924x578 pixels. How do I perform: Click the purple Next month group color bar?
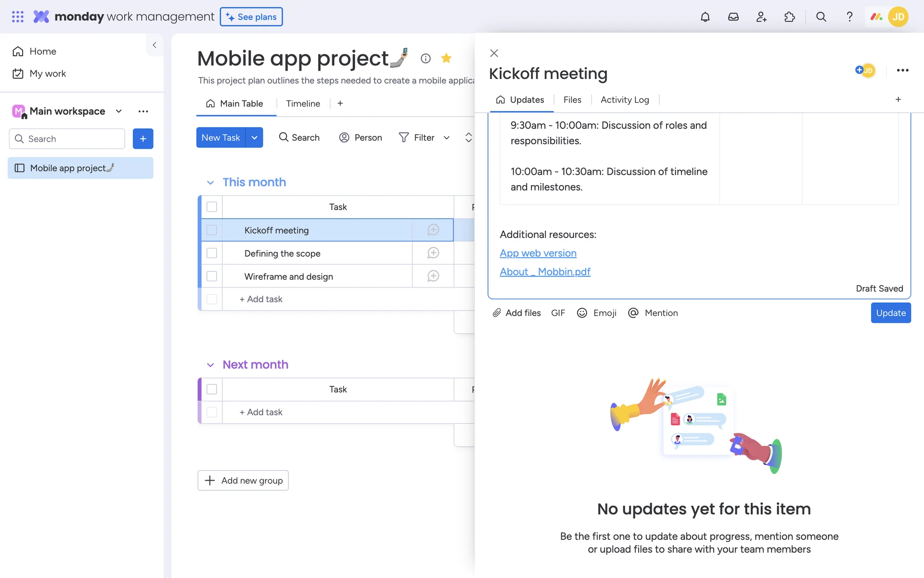[x=200, y=389]
